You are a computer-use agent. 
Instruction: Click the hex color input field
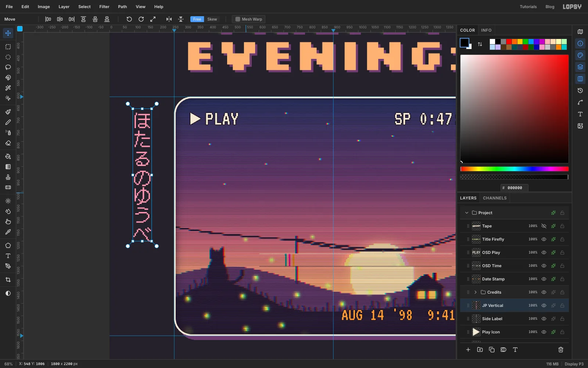pyautogui.click(x=514, y=188)
